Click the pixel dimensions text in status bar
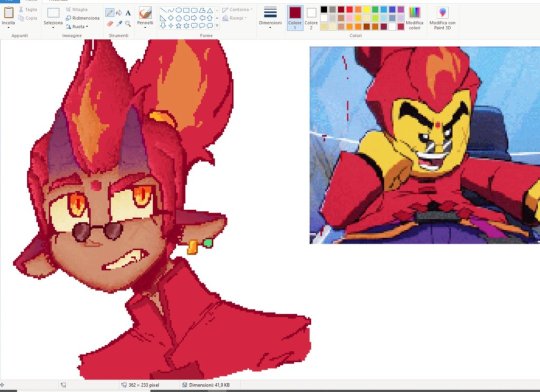This screenshot has width=540, height=392. tap(144, 385)
